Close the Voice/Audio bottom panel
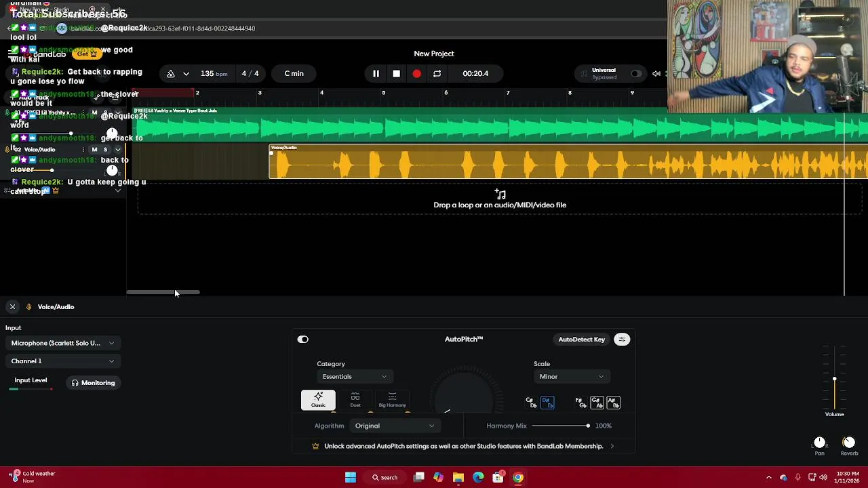 [x=12, y=307]
